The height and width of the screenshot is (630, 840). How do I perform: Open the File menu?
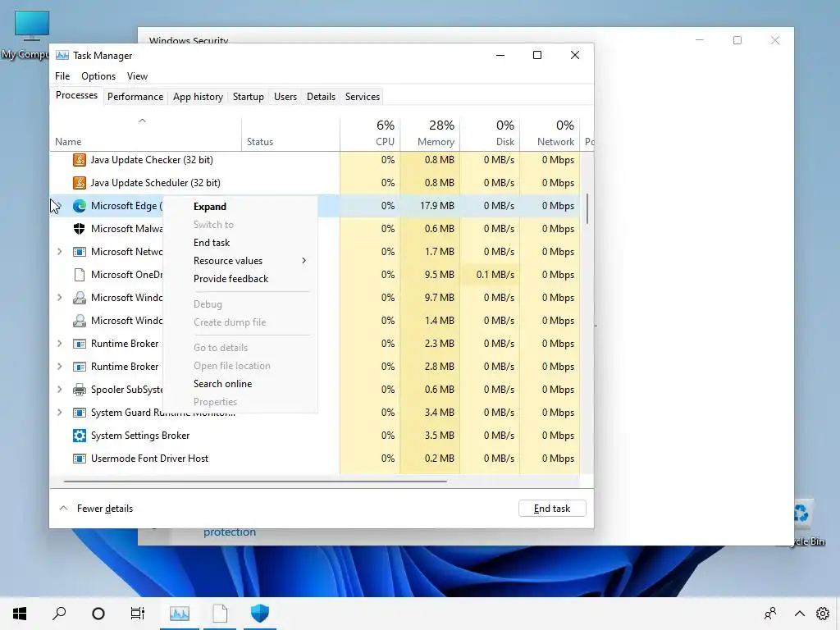pos(62,76)
